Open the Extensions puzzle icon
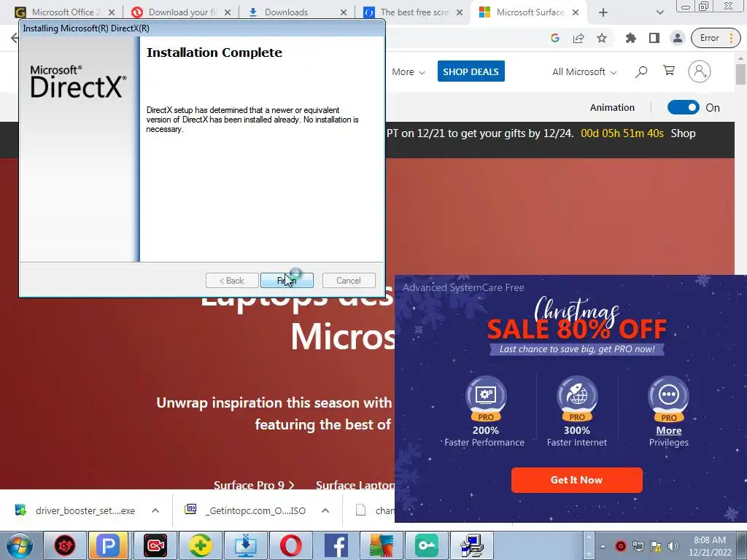 [631, 38]
